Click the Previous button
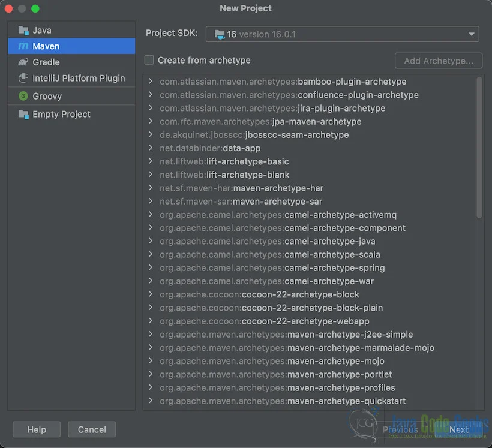The image size is (492, 448). tap(400, 429)
